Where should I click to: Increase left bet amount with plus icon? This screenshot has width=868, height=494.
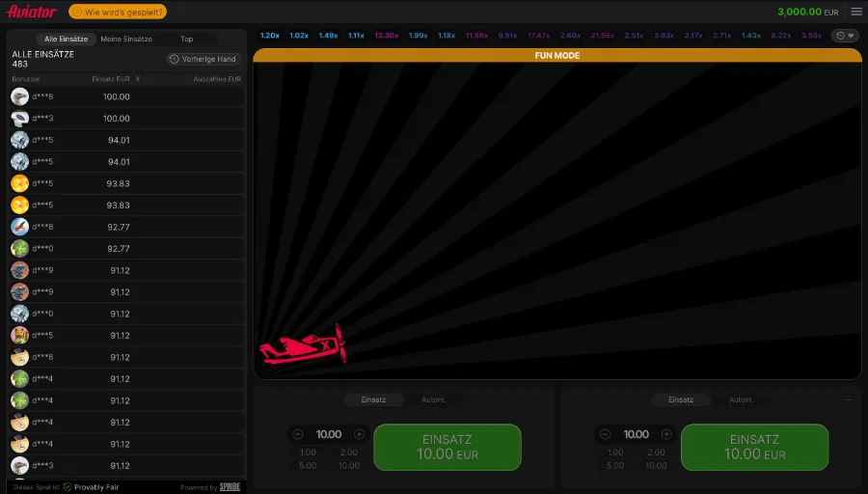359,434
